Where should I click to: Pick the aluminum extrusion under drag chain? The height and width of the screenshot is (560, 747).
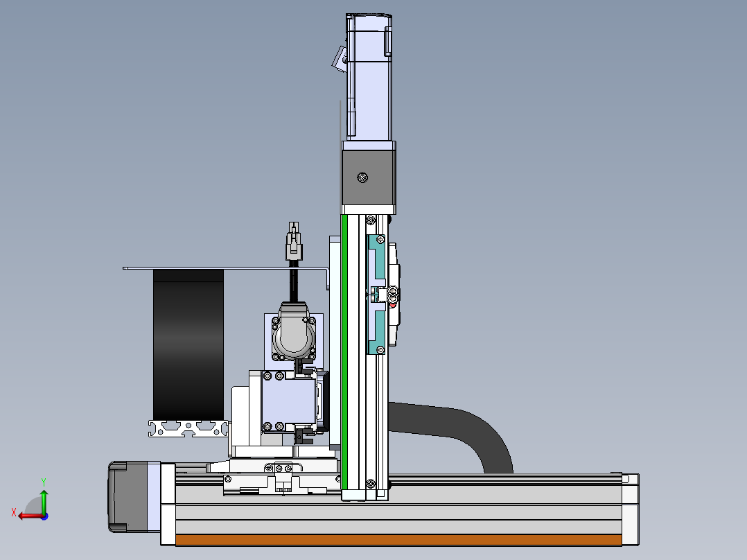(187, 428)
